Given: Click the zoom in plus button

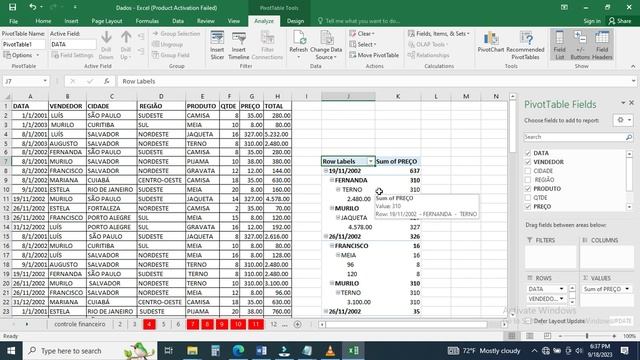Looking at the screenshot, I should point(614,336).
